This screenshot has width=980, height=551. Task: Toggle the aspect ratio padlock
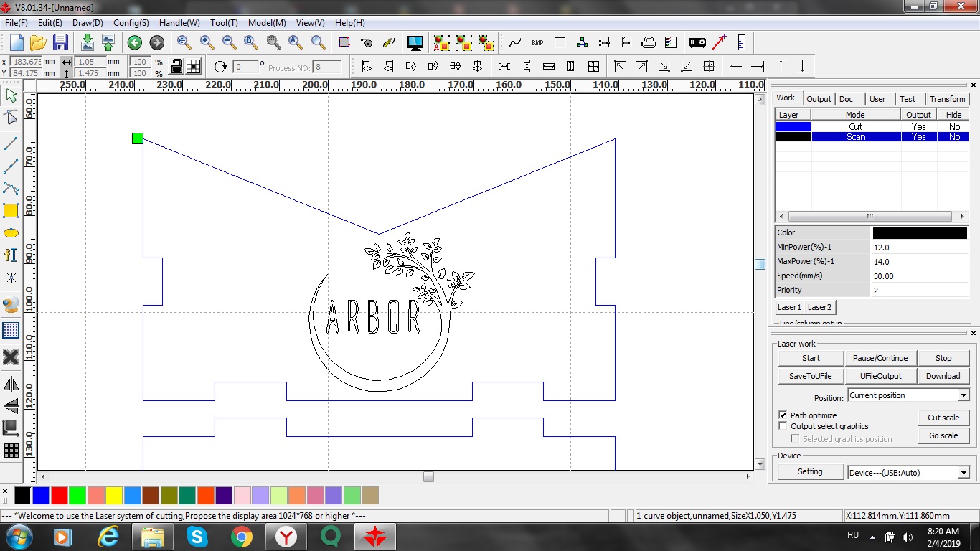(x=176, y=67)
